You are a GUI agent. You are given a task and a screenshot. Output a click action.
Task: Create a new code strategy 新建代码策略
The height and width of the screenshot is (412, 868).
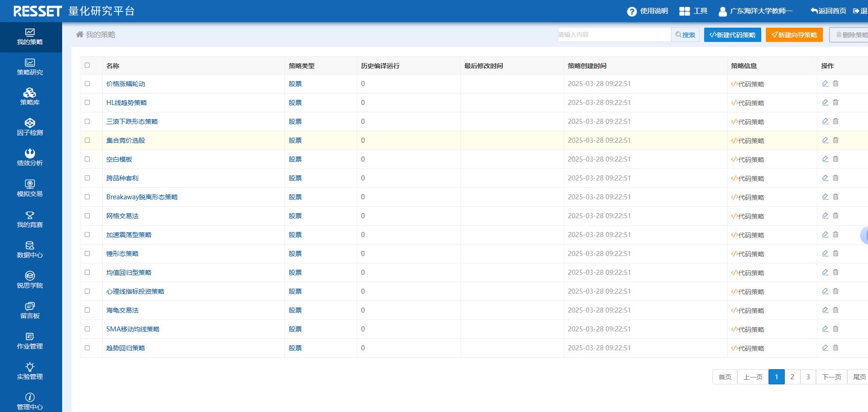733,35
